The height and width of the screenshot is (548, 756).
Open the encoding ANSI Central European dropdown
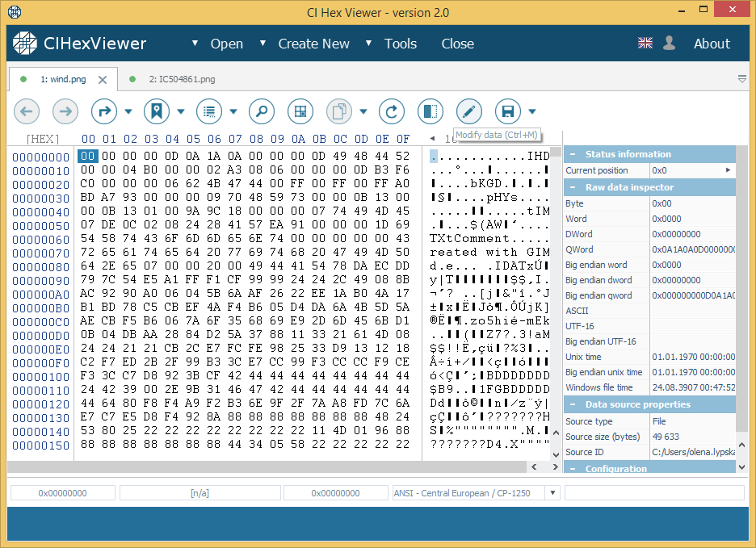click(x=552, y=493)
